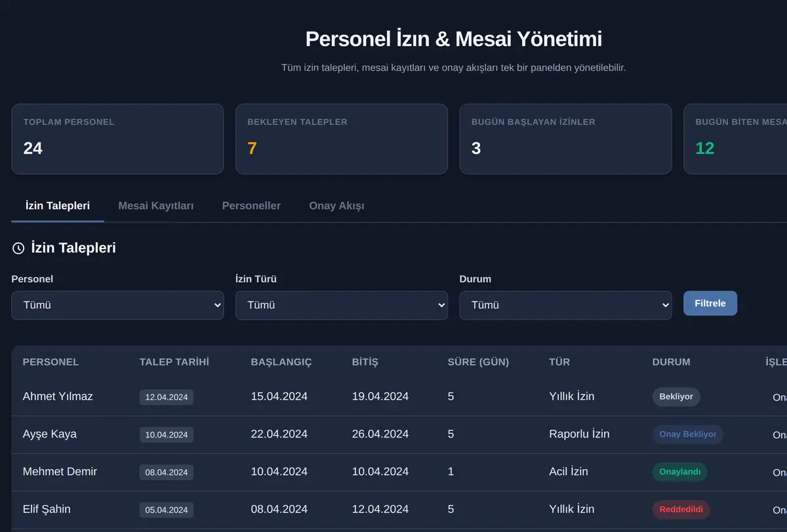Click the 15.04.2024 start date cell
787x532 pixels.
click(x=279, y=396)
